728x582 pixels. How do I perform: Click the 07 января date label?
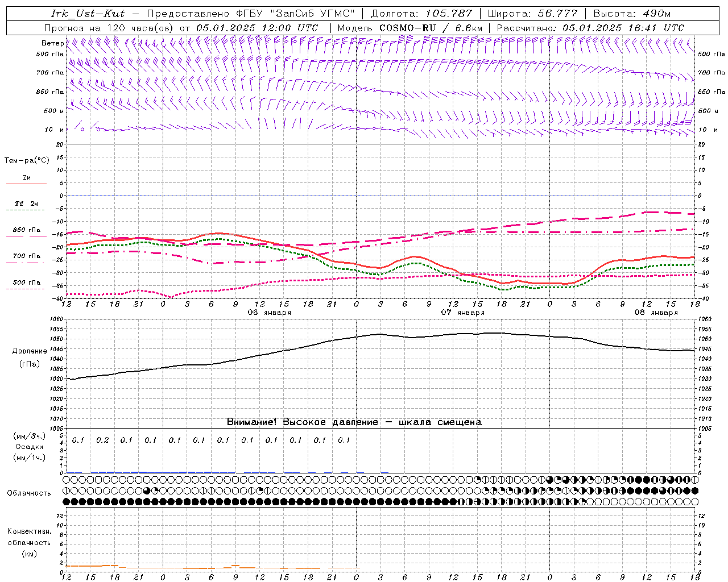pyautogui.click(x=462, y=313)
